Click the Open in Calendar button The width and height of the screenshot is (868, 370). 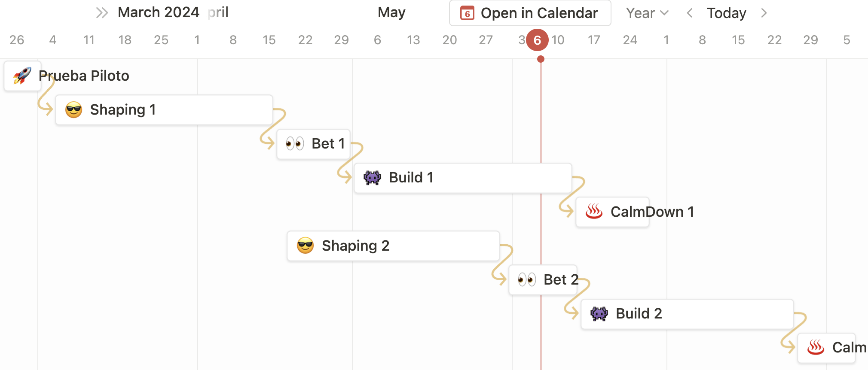coord(530,13)
